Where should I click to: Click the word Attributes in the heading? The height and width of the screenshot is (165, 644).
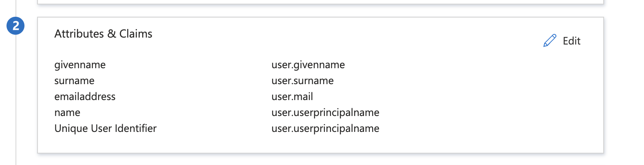(x=79, y=34)
